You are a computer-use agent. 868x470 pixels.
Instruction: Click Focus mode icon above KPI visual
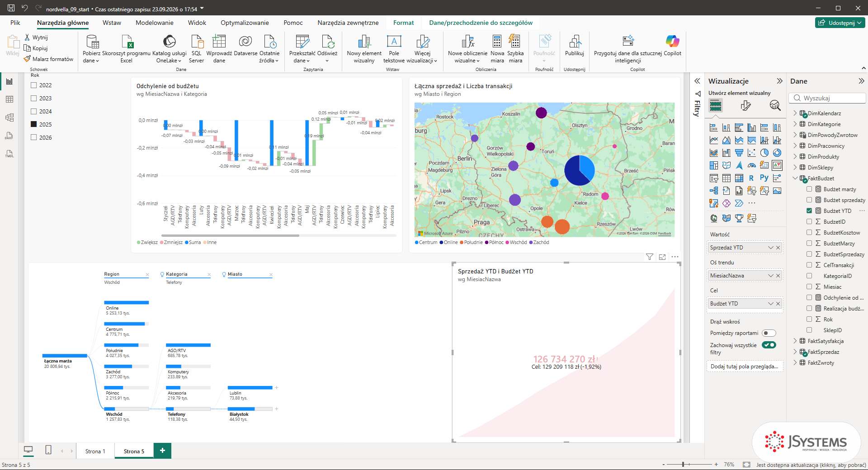click(x=662, y=257)
